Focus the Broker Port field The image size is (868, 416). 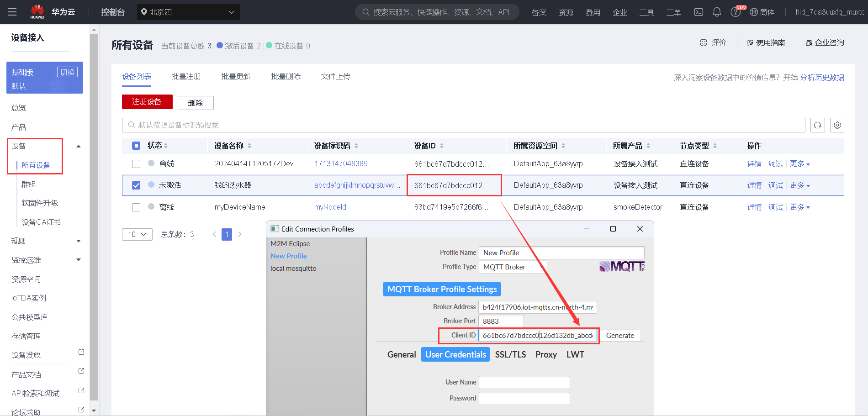(x=501, y=321)
